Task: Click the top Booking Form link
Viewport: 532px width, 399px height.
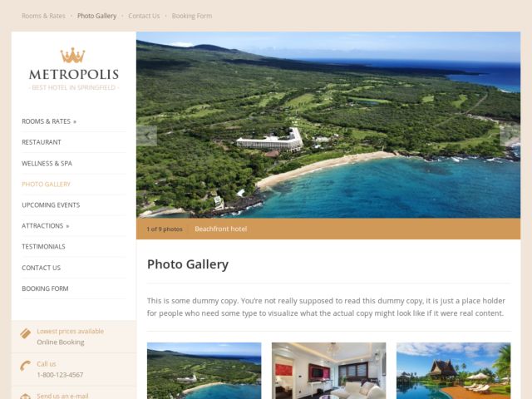Action: 192,16
